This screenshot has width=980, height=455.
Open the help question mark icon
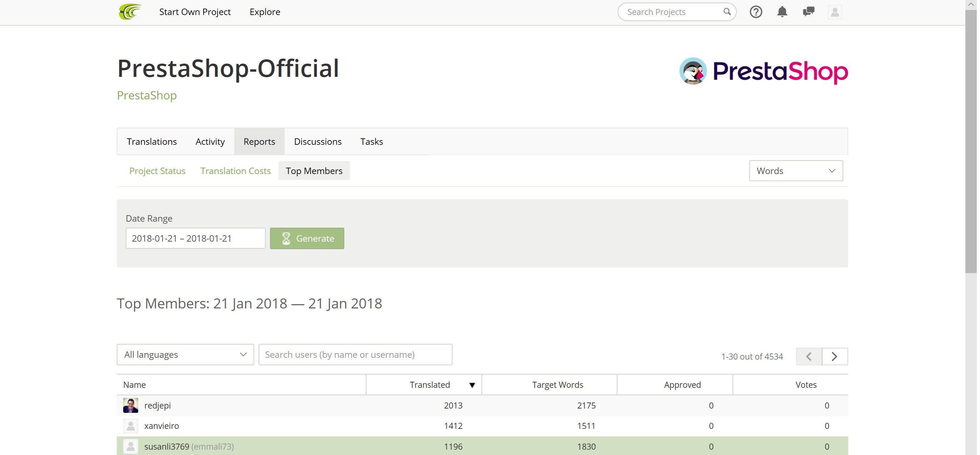click(x=756, y=12)
